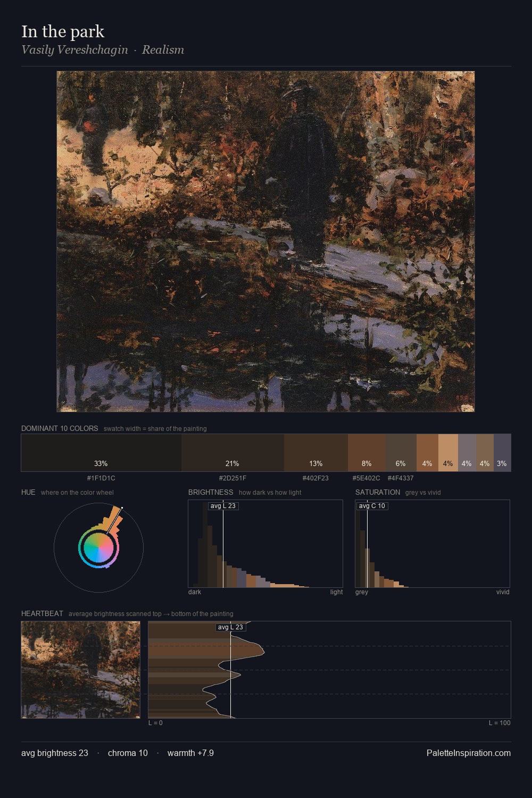This screenshot has width=532, height=798.
Task: Click the brightness histogram chart
Action: (265, 544)
